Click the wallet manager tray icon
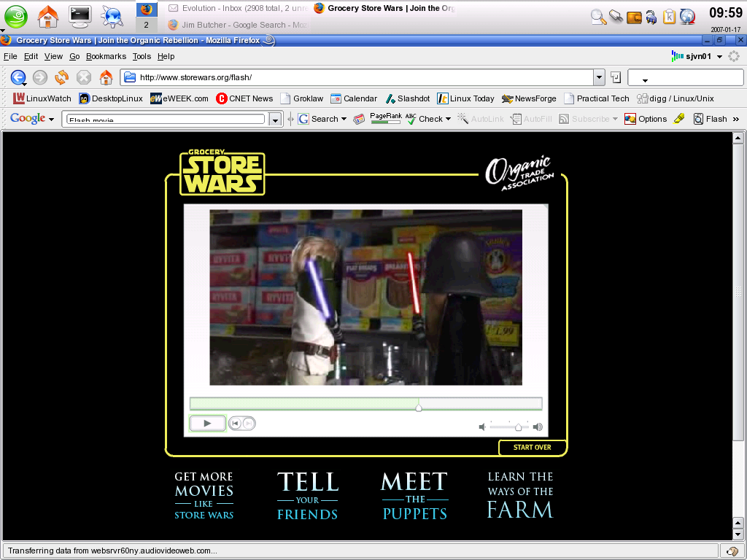 click(x=634, y=17)
